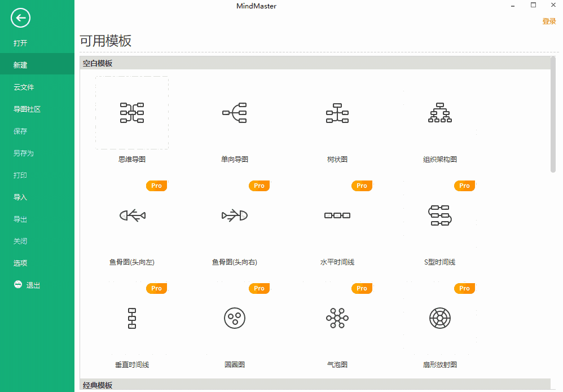Click the 树状图 label
Screen dimensions: 563x392
tap(337, 160)
